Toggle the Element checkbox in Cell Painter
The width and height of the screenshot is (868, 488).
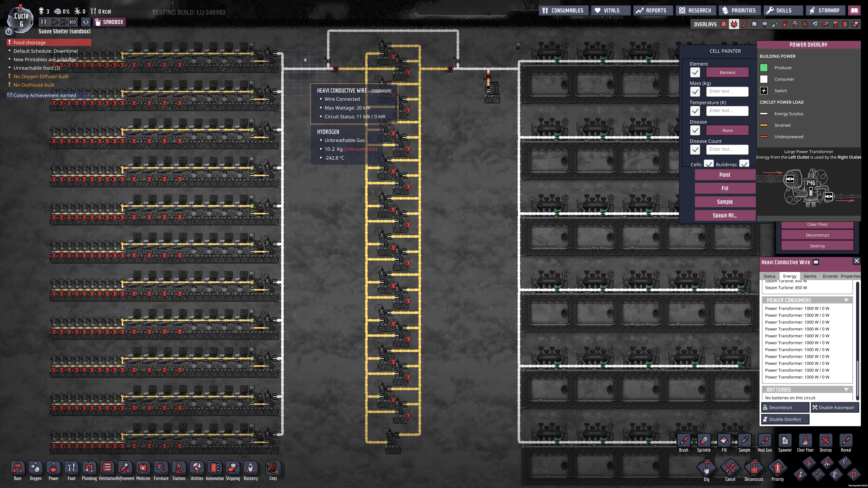695,72
